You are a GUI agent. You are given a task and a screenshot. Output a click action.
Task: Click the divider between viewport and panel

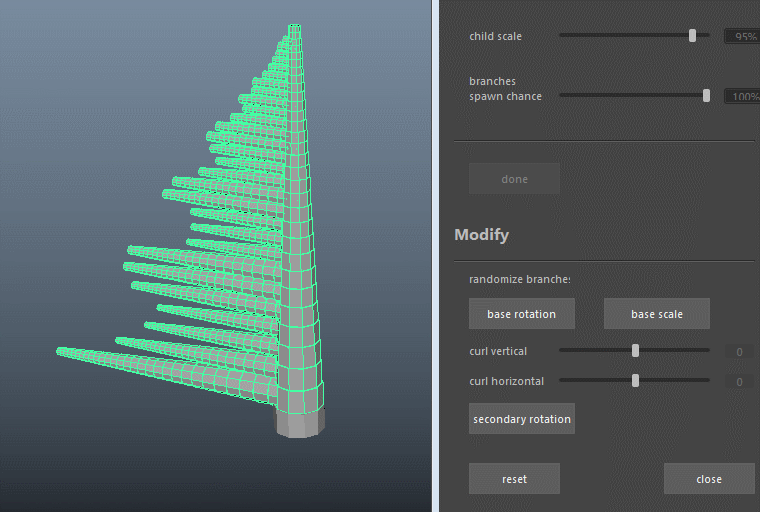coord(433,256)
